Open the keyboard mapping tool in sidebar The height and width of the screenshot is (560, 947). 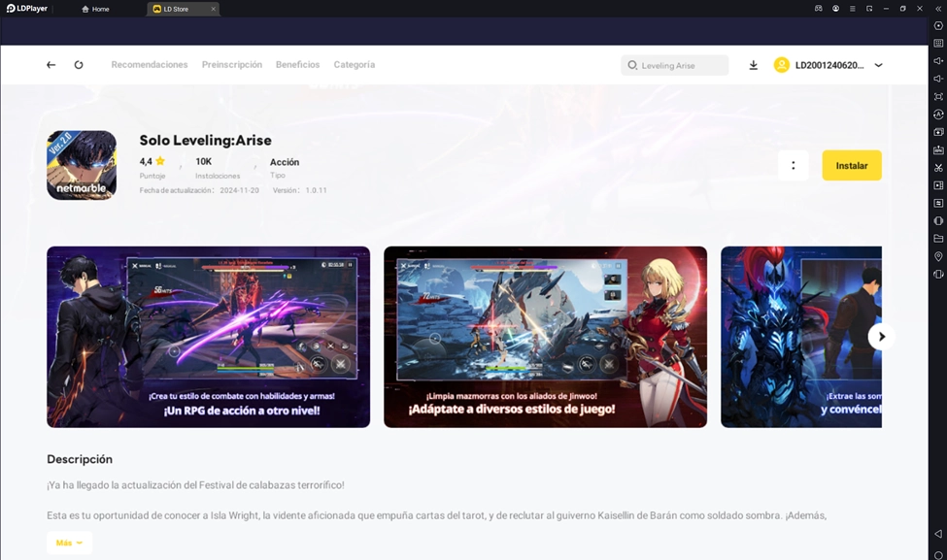pyautogui.click(x=938, y=43)
